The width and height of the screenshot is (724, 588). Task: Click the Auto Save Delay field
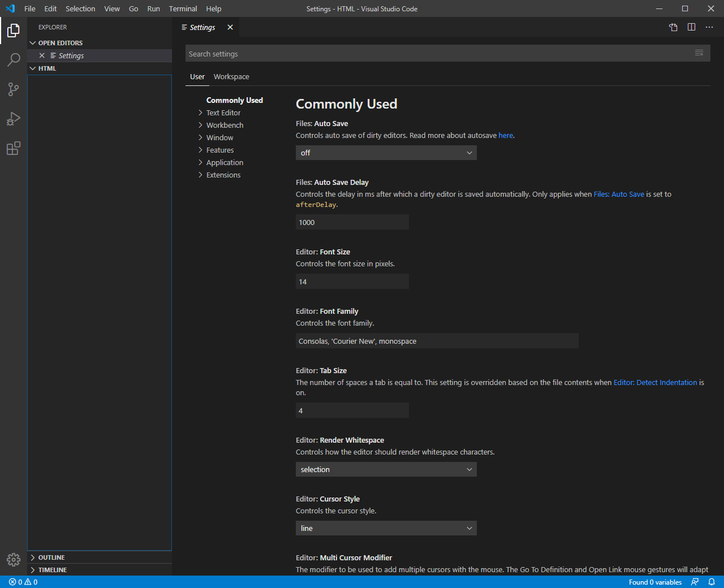point(352,222)
